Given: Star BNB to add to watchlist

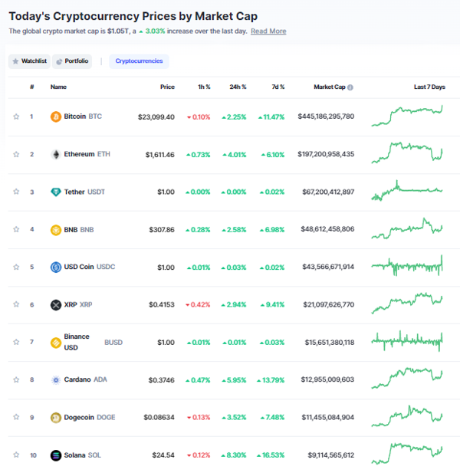Looking at the screenshot, I should [16, 229].
